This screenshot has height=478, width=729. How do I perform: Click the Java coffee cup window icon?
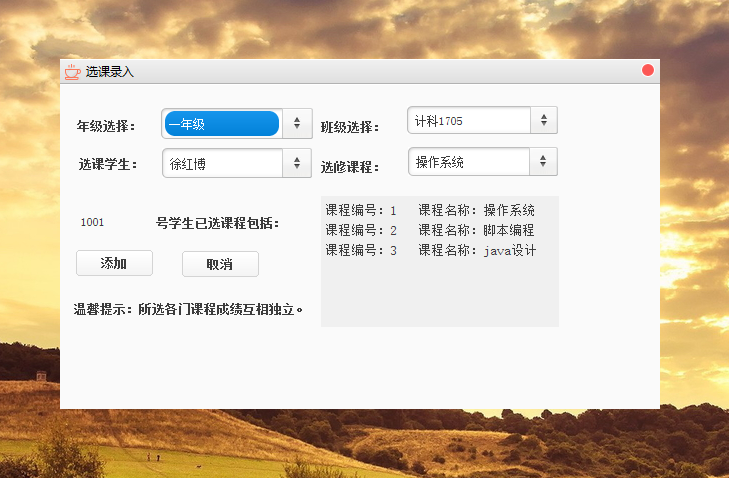point(73,72)
